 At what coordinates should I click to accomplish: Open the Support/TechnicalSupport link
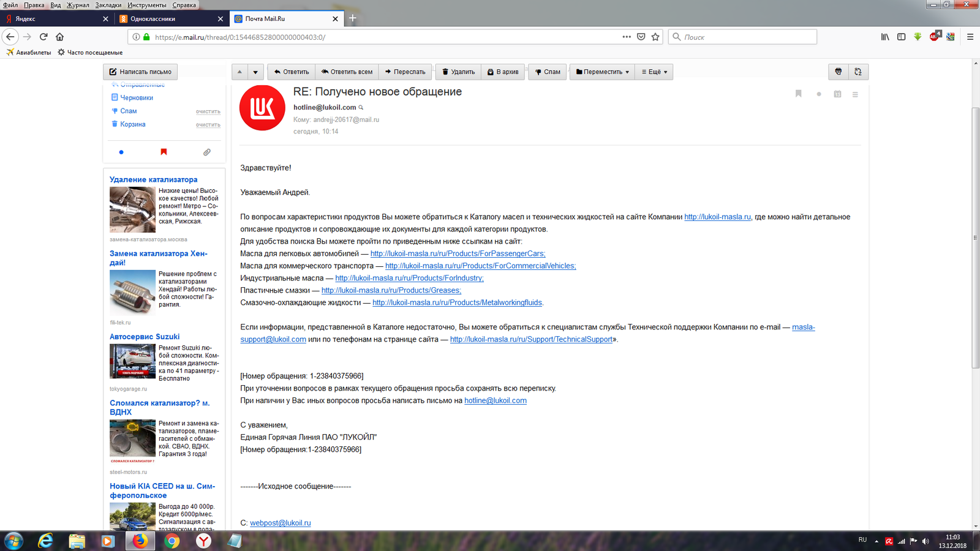[x=531, y=339]
